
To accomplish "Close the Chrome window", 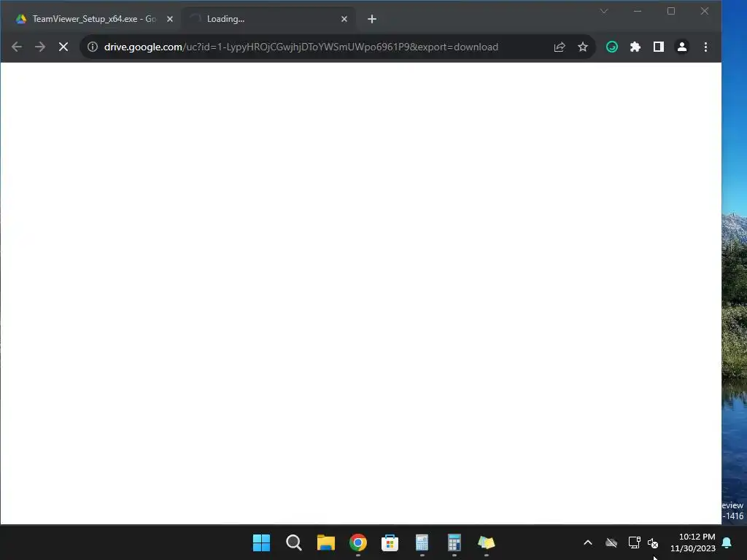I will click(x=704, y=11).
